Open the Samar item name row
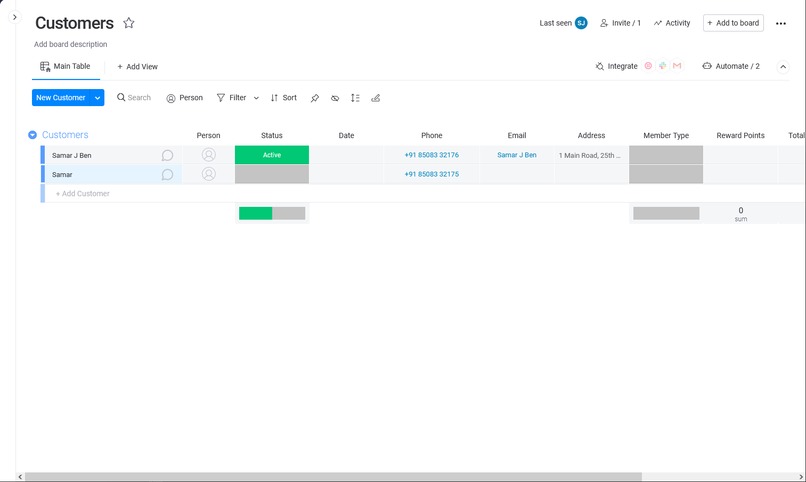806x482 pixels. [62, 175]
